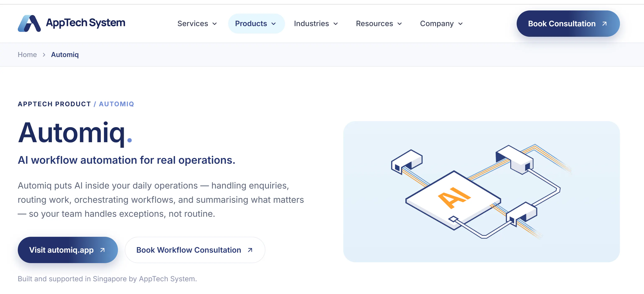Click the paragraph starting 'Automiq puts AI inside'
Viewport: 644px width, 294px height.
161,200
